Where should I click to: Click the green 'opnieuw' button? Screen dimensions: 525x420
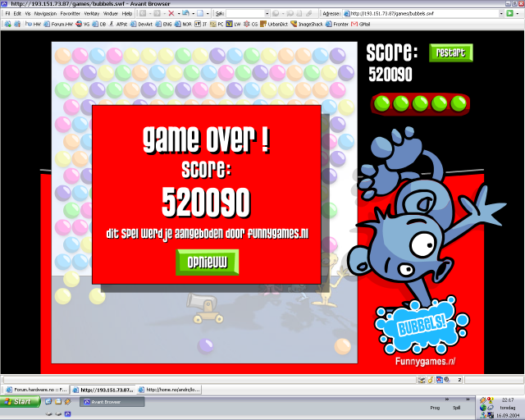coord(208,262)
